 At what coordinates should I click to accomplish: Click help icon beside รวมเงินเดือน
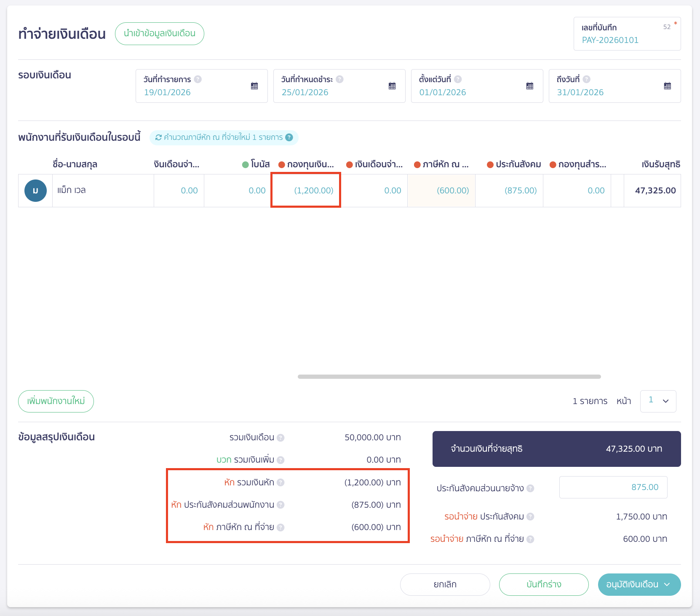281,438
